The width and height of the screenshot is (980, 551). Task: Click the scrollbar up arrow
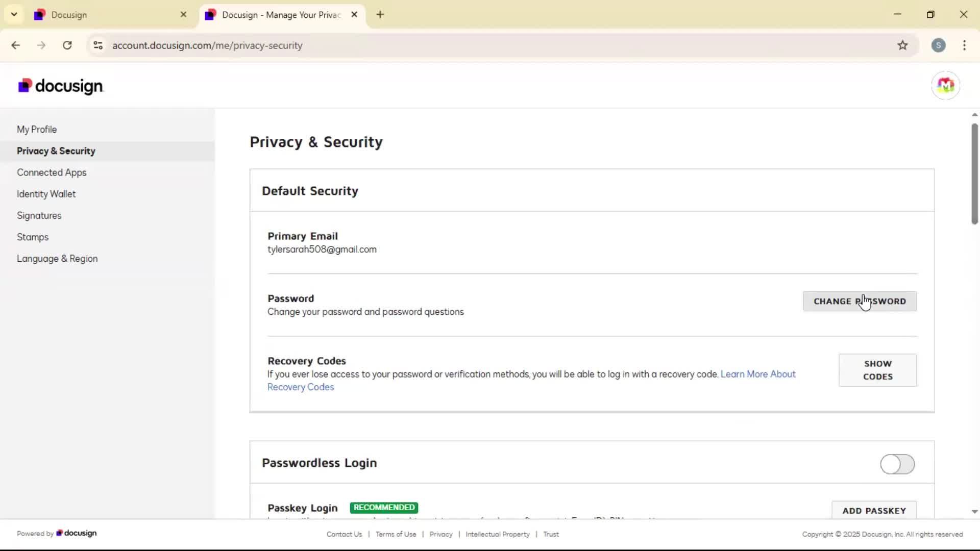tap(974, 115)
